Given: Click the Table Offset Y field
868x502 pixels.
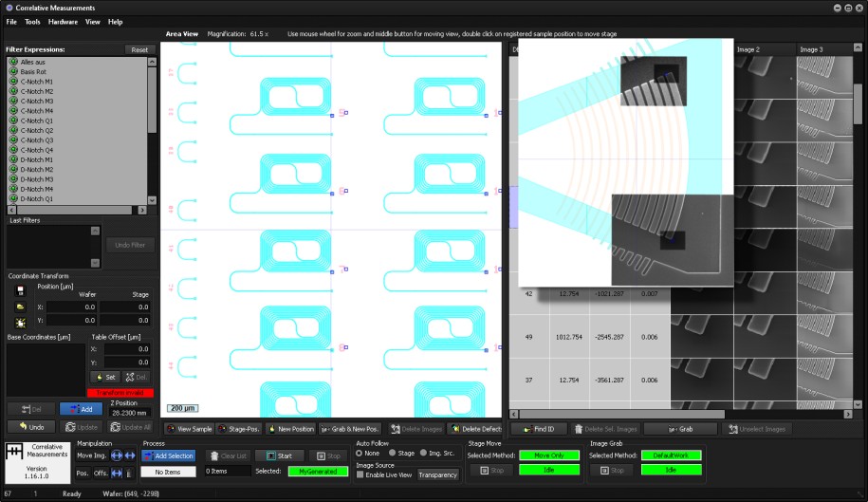Looking at the screenshot, I should pos(128,362).
